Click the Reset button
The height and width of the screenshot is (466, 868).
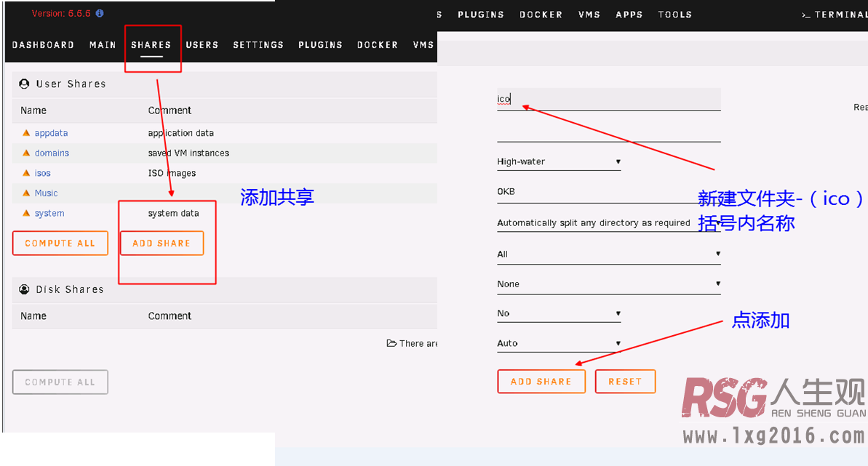[626, 382]
